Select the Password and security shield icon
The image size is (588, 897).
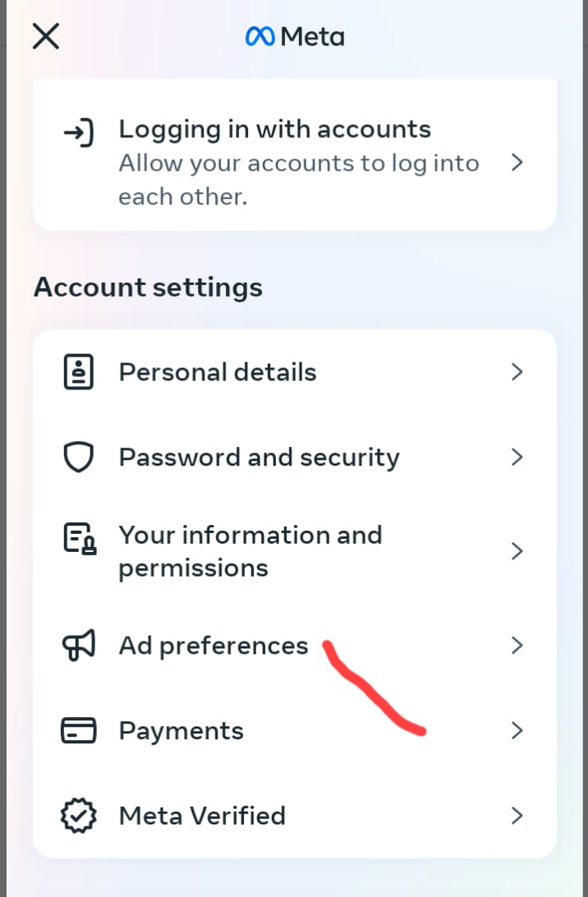point(78,457)
